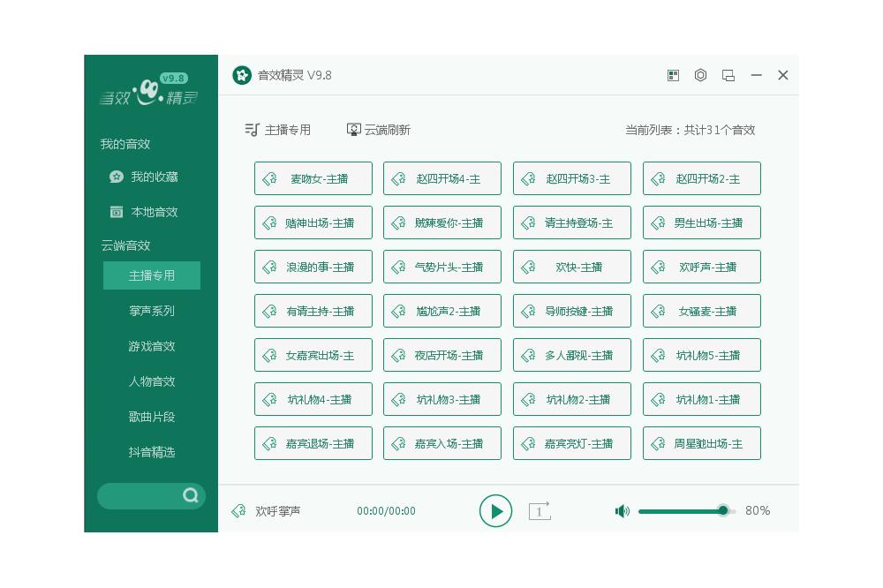Play the 坑礼物2-主播 sound button
883x588 pixels.
click(x=571, y=399)
